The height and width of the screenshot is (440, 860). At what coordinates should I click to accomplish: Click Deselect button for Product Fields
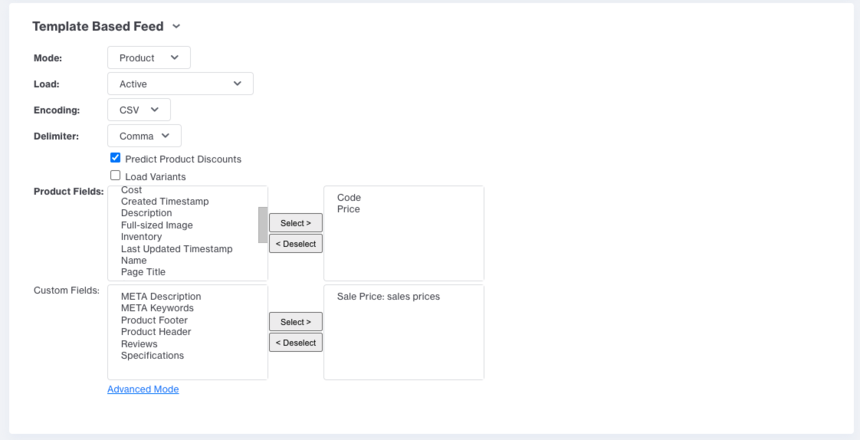coord(295,244)
